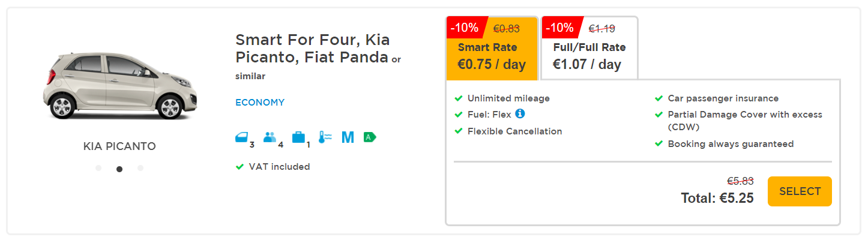Click the ECONOMY category link

260,103
